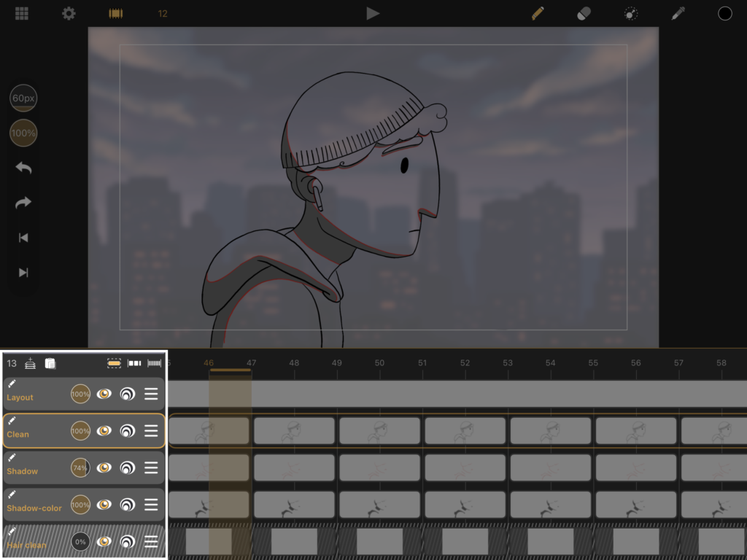Select Shadow-color drawing at frame 52
This screenshot has height=560, width=747.
[x=465, y=505]
